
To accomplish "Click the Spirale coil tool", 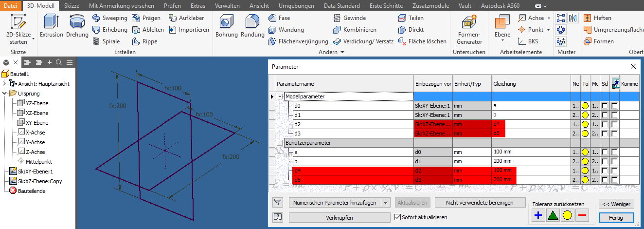I will tap(106, 41).
